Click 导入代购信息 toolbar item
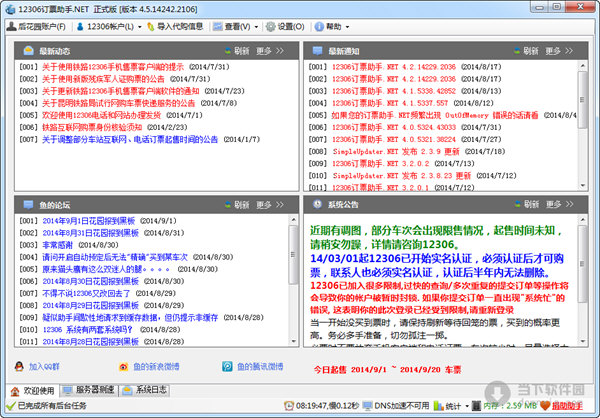The width and height of the screenshot is (600, 418). coord(175,27)
